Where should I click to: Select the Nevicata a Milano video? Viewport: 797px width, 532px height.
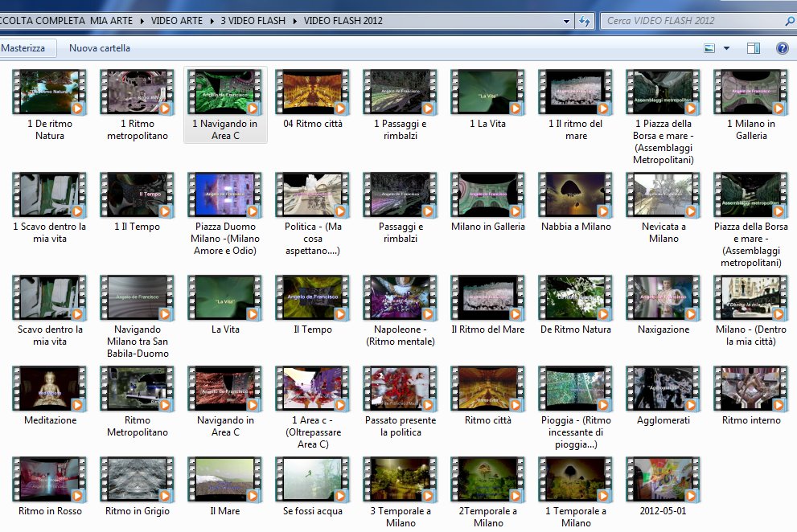point(663,195)
